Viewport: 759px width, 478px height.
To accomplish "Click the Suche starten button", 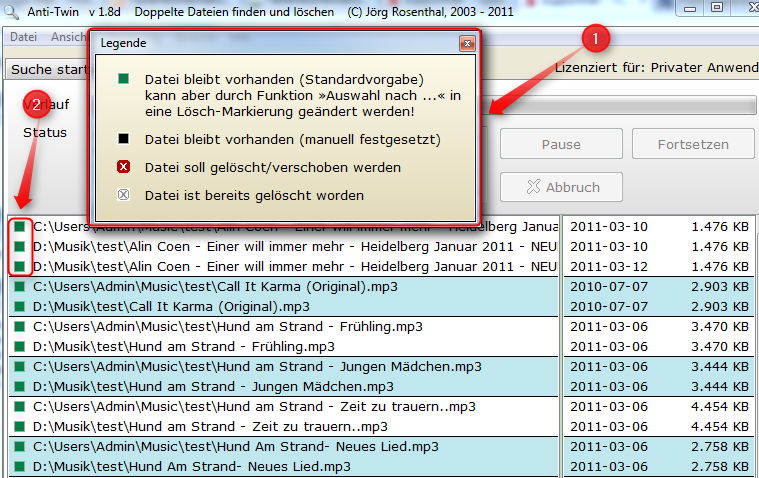I will pos(47,69).
